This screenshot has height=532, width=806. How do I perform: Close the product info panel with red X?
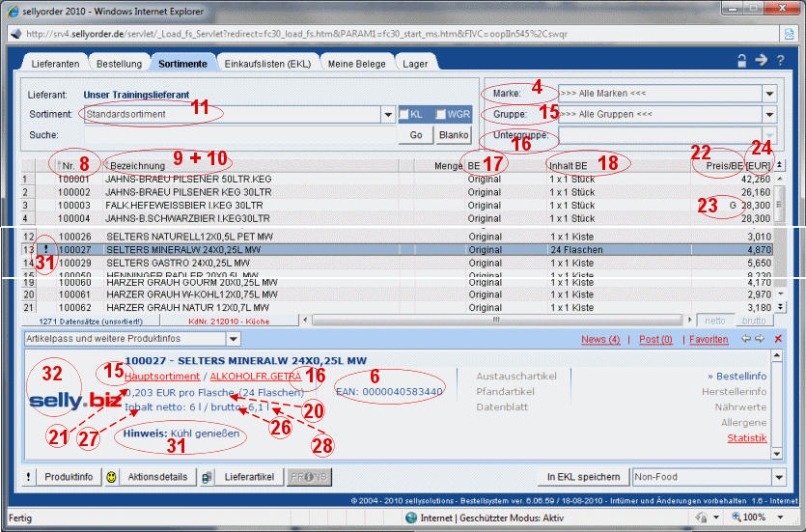(x=778, y=340)
